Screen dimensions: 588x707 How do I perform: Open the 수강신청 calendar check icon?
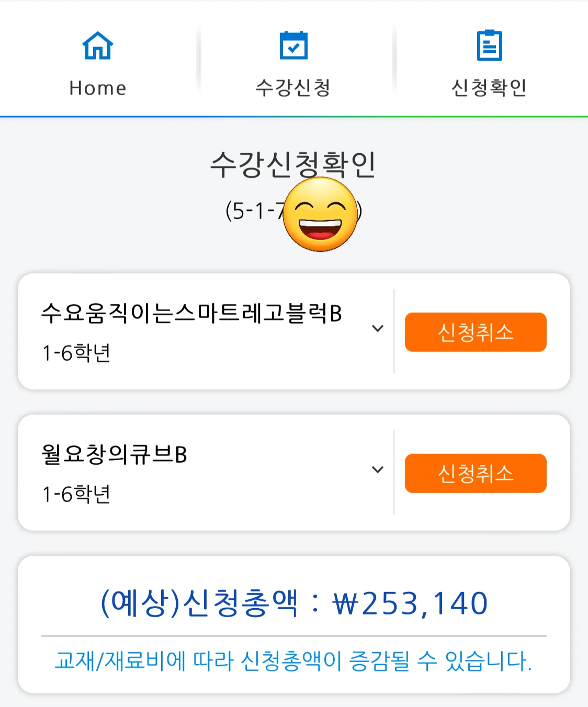point(293,45)
